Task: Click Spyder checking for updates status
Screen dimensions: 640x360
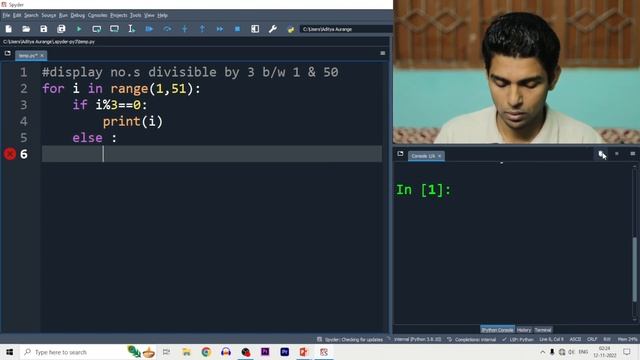Action: pos(350,340)
